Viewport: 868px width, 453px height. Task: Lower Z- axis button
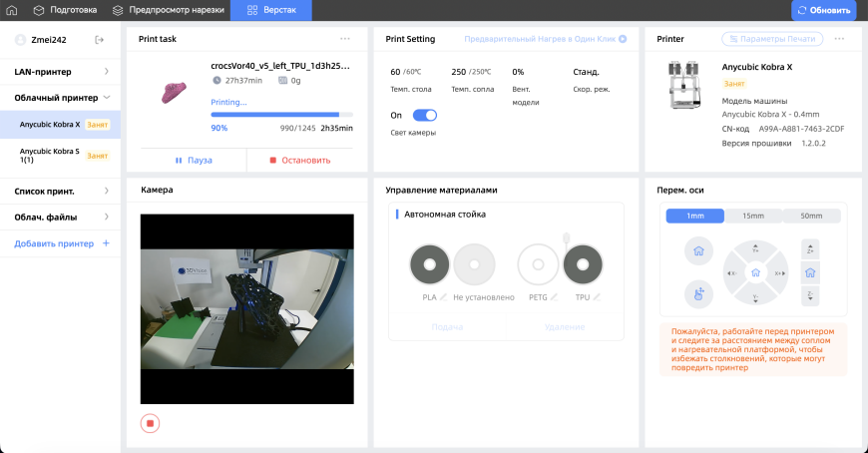[x=810, y=295]
